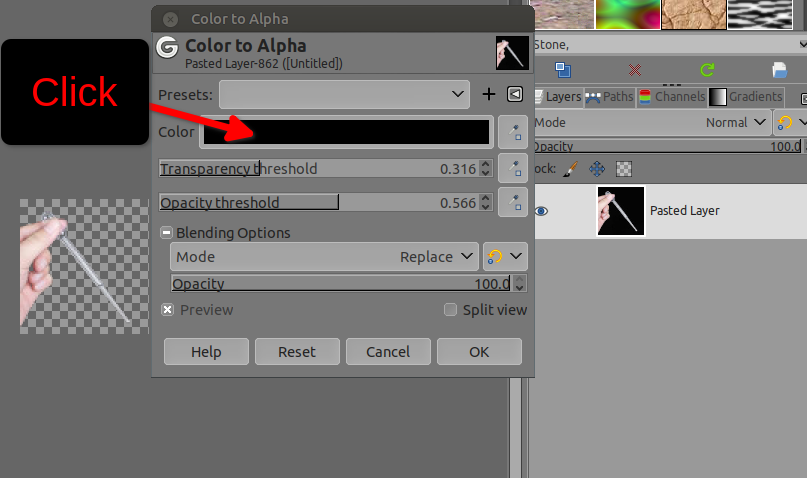807x478 pixels.
Task: Click the Reset button
Action: (x=297, y=351)
